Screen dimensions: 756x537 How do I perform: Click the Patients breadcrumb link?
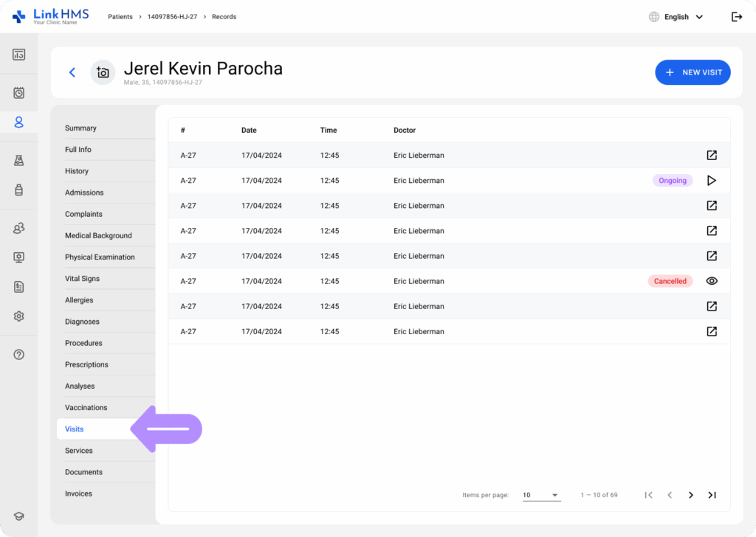[120, 17]
